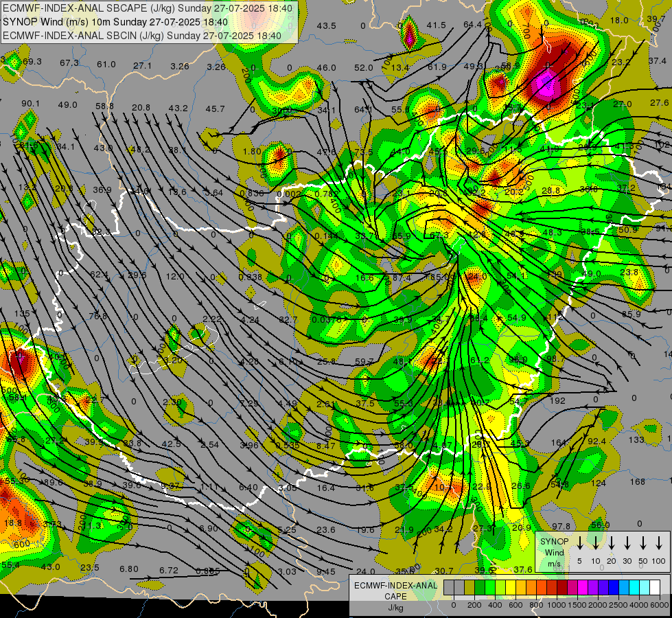Click the SBCIN title line in header box
This screenshot has height=618, width=672.
[142, 36]
